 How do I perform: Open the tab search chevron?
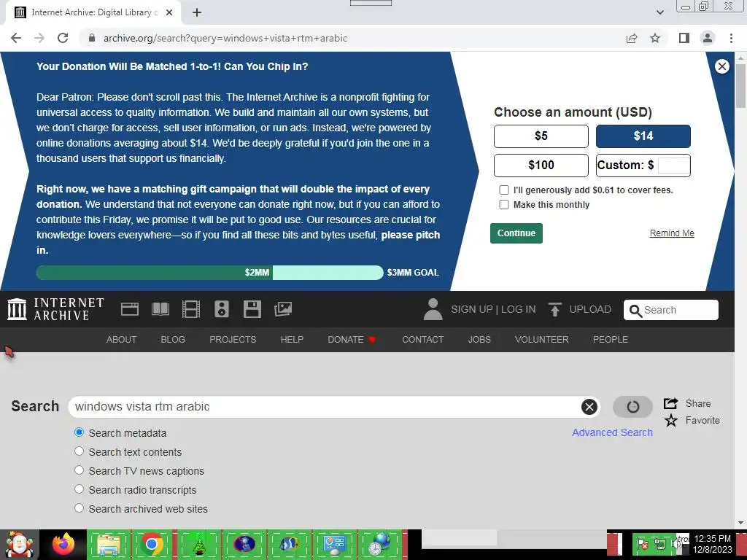point(659,13)
